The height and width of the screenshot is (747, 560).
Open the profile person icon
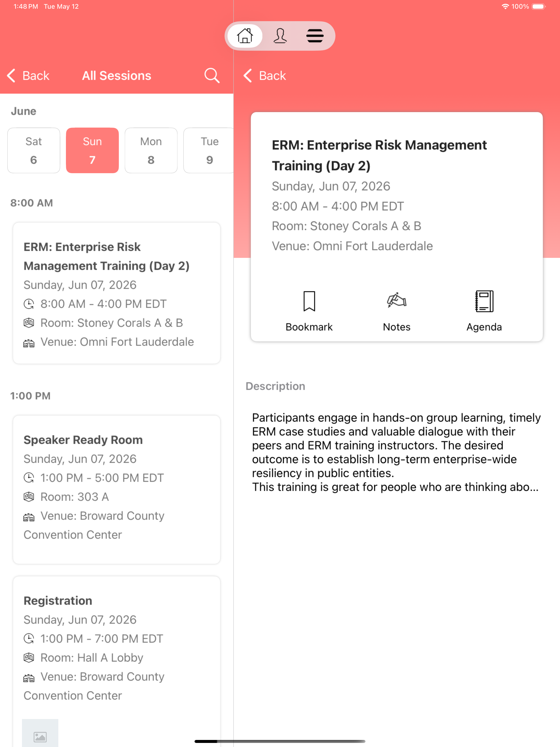pyautogui.click(x=280, y=36)
